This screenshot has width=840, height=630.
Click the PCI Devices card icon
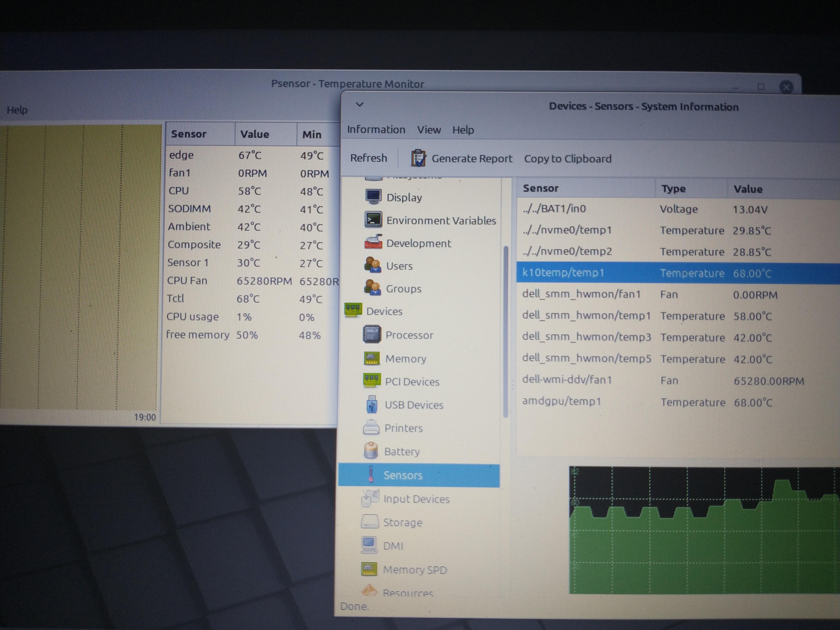pyautogui.click(x=371, y=380)
